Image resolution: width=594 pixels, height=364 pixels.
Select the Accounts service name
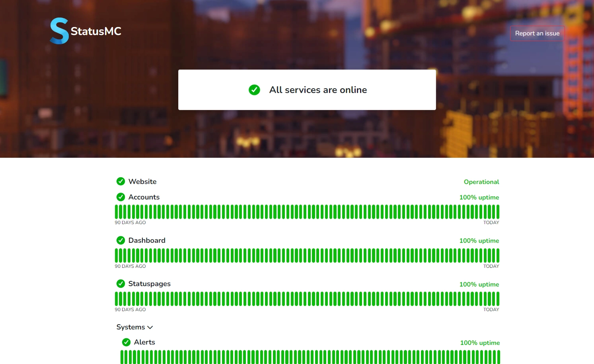[x=144, y=197]
